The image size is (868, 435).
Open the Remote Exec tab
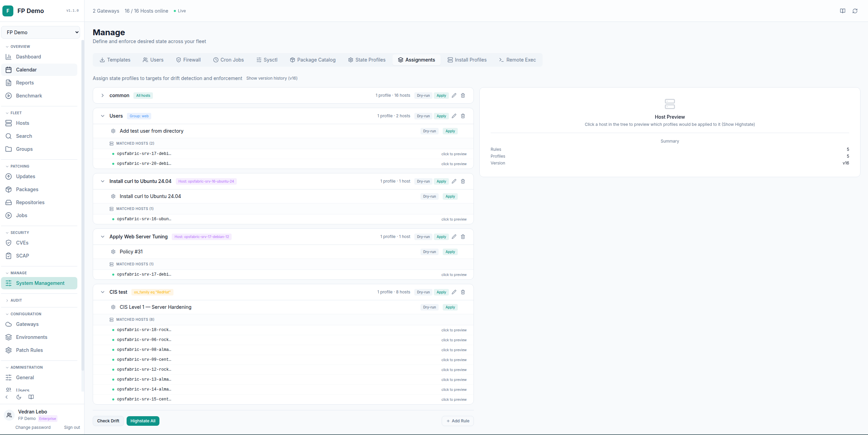[x=517, y=60]
